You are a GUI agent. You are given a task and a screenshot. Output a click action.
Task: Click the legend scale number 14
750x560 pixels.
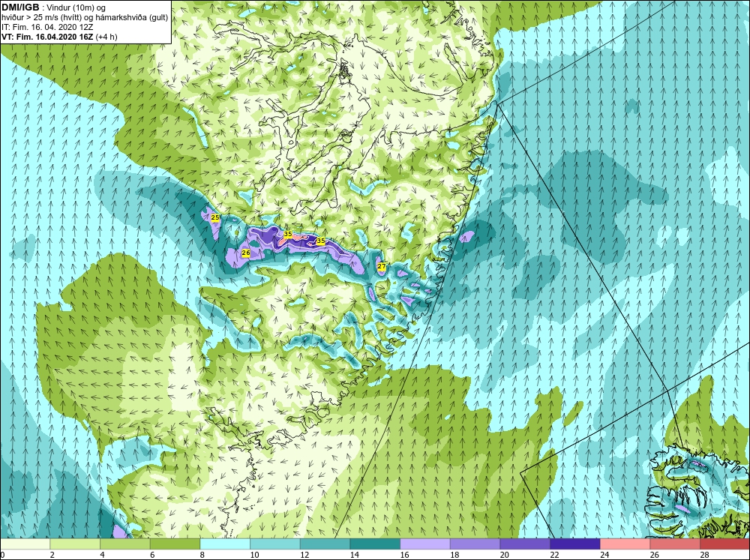coord(355,555)
